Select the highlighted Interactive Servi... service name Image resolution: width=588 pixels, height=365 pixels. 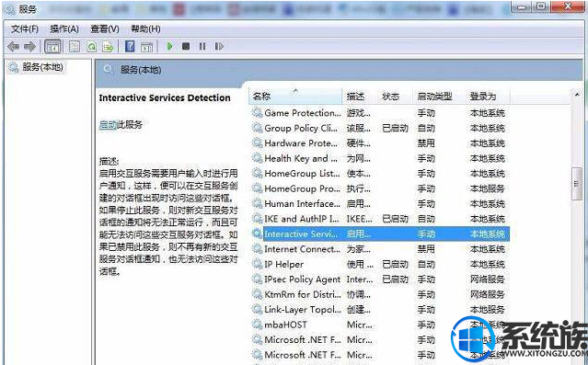coord(301,234)
